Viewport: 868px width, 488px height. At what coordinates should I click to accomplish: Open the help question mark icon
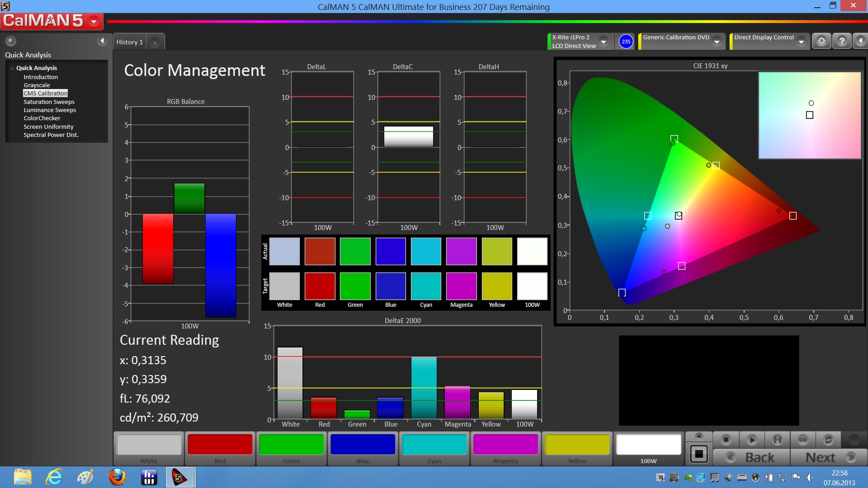click(841, 41)
